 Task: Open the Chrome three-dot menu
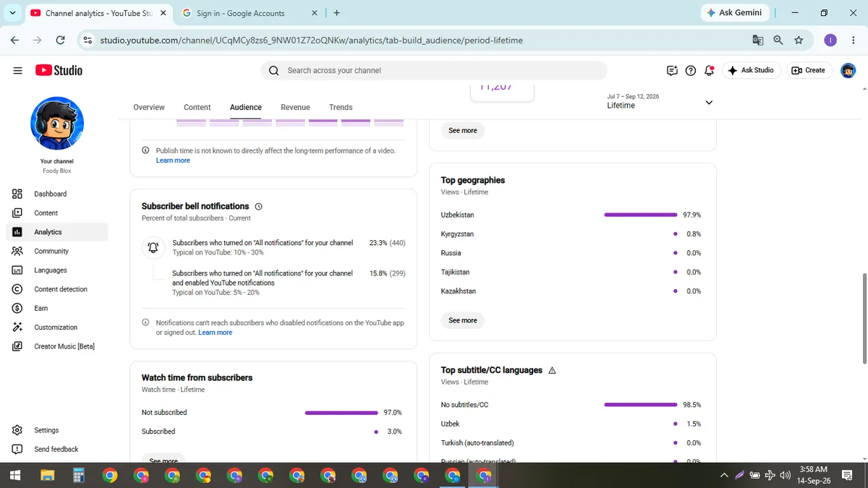coord(854,40)
